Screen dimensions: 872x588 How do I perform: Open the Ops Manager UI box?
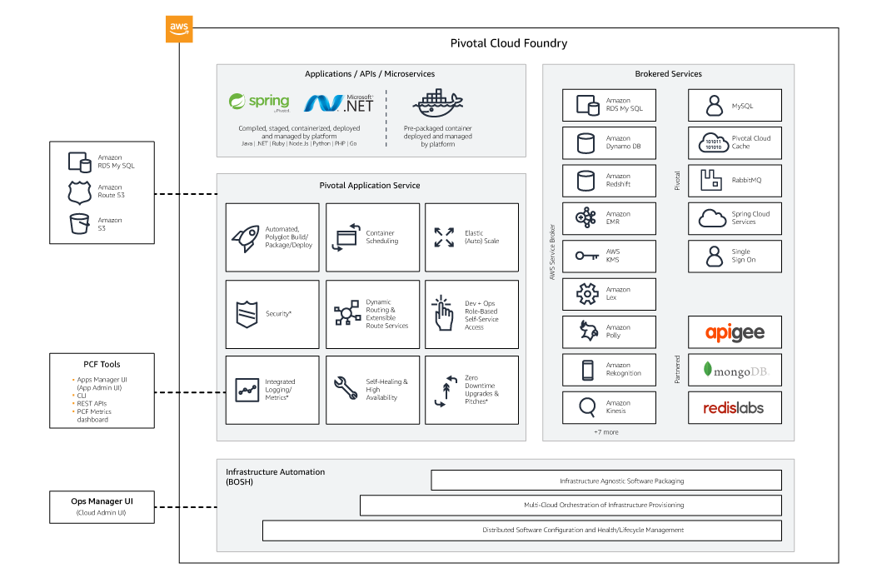(102, 506)
